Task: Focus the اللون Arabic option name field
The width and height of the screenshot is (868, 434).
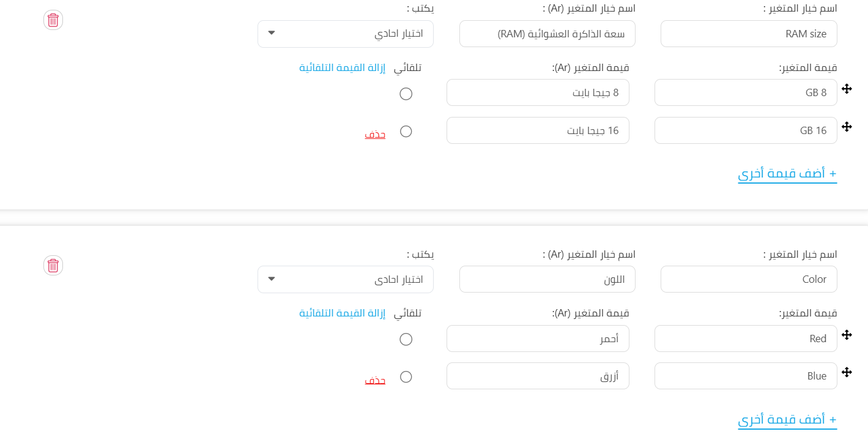Action: click(547, 279)
